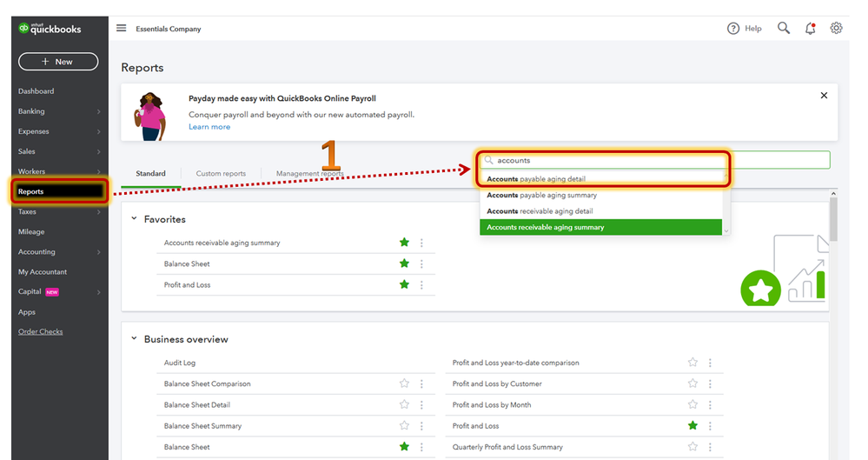Screen dimensions: 868x460
Task: Click the New button
Action: coord(58,62)
